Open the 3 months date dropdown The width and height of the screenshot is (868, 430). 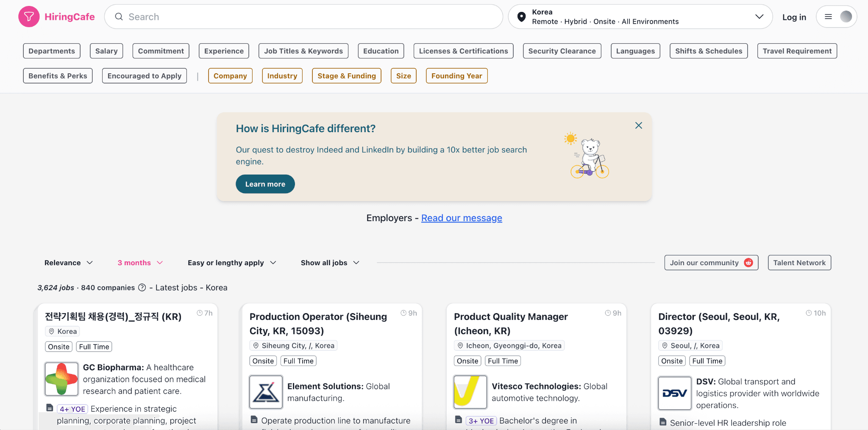pos(140,263)
